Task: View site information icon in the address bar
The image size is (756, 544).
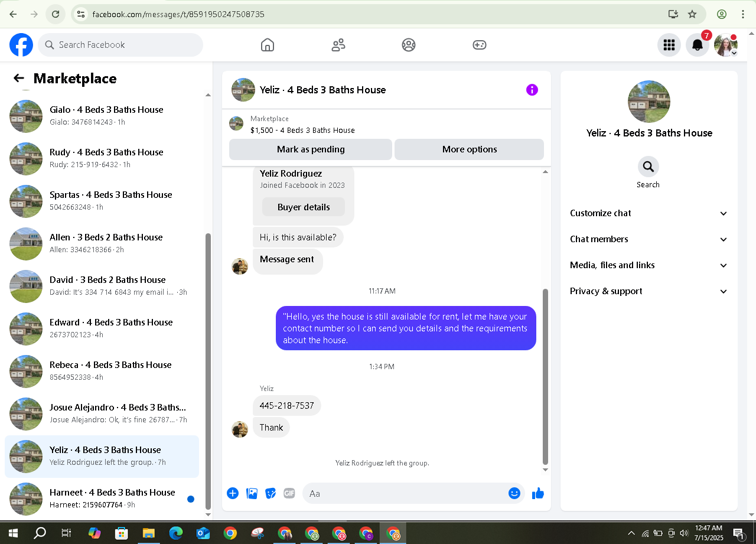Action: [x=82, y=14]
